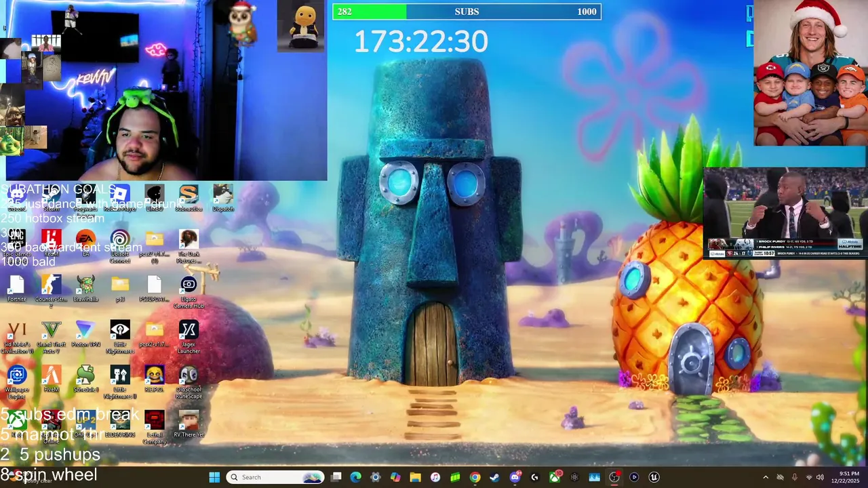Select the OldSchool RuneScape shortcut
This screenshot has height=488, width=868.
[x=189, y=382]
